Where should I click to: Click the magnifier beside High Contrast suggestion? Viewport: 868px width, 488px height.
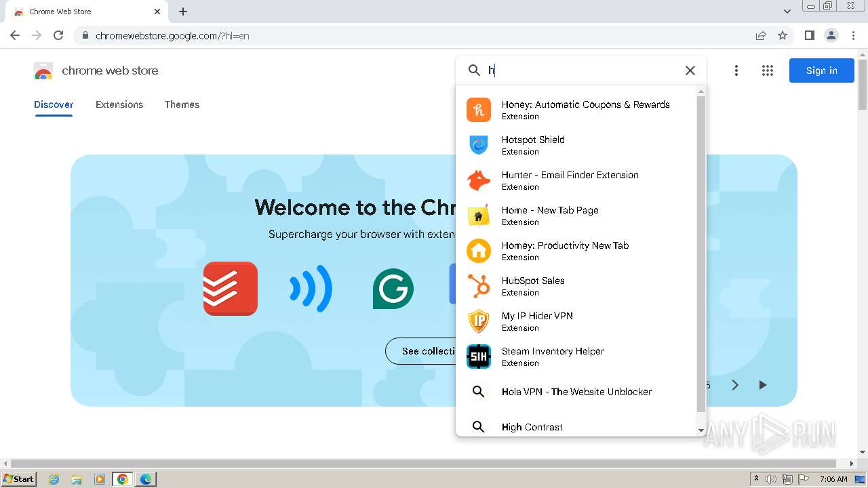[479, 427]
